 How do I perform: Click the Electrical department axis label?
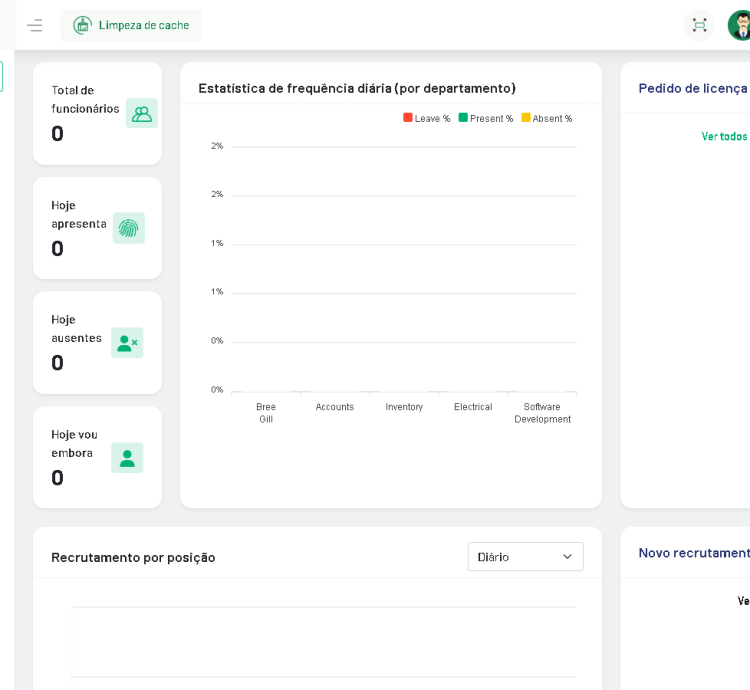(x=473, y=407)
